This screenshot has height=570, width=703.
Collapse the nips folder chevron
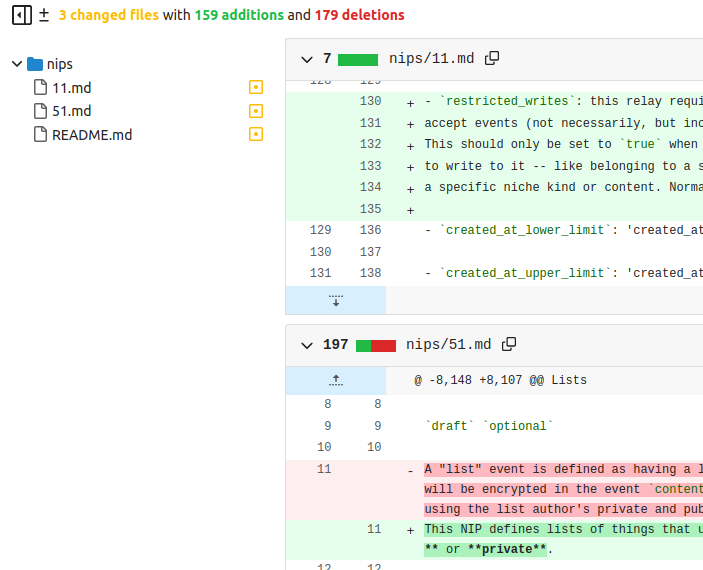click(17, 64)
